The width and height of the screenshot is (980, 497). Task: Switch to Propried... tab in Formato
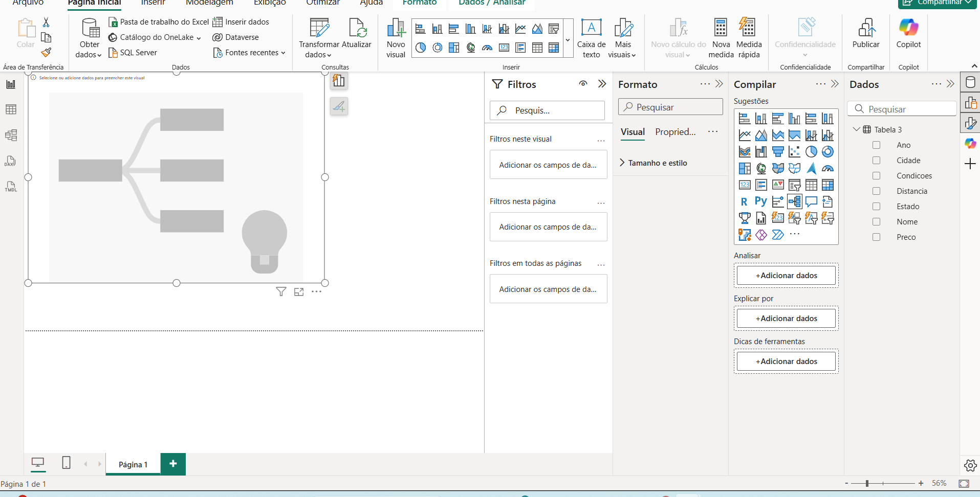coord(676,132)
